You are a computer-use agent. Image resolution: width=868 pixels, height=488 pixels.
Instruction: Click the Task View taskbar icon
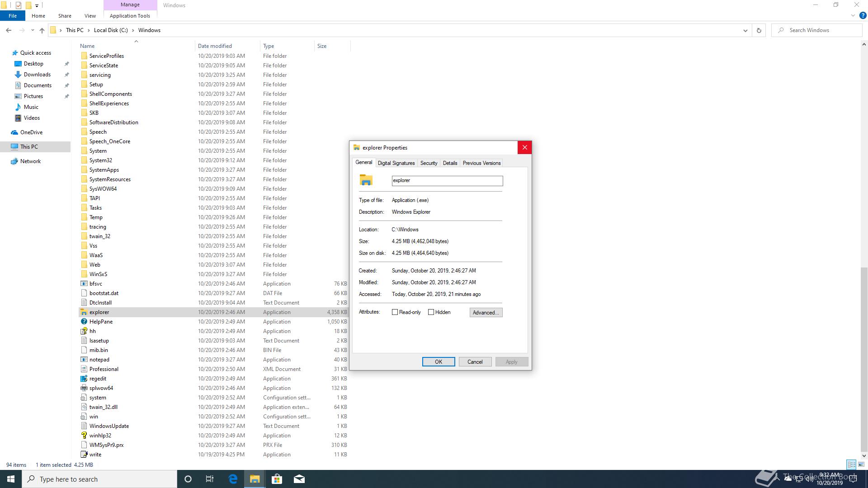(x=210, y=479)
